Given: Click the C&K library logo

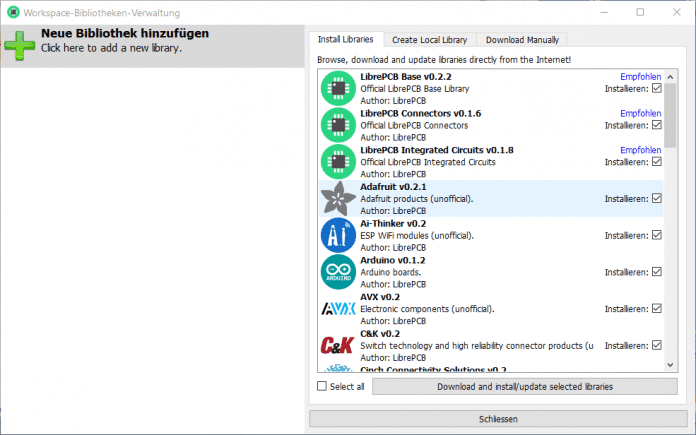Looking at the screenshot, I should coord(338,346).
